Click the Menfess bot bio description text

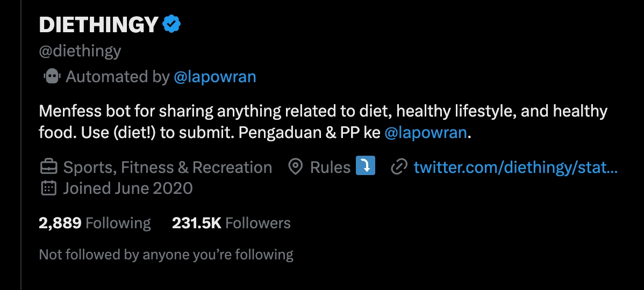pyautogui.click(x=323, y=122)
